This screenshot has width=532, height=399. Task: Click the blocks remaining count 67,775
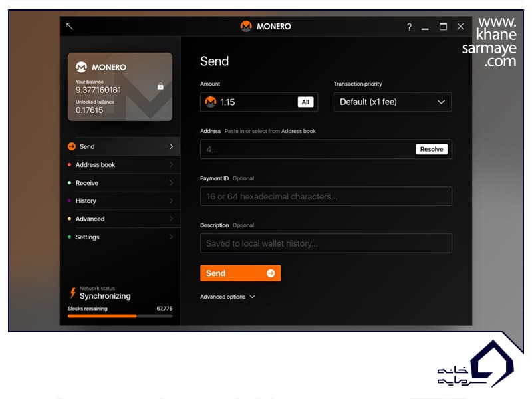point(164,309)
